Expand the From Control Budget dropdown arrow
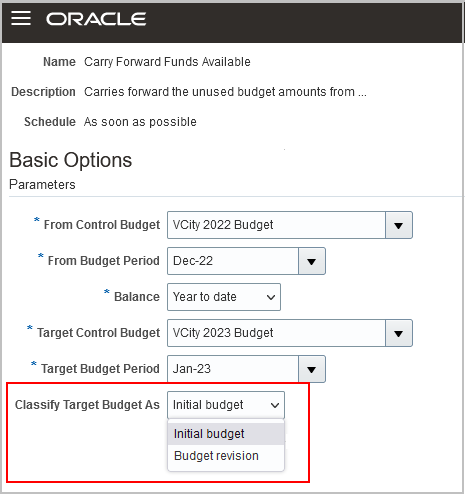This screenshot has height=494, width=465. click(399, 225)
